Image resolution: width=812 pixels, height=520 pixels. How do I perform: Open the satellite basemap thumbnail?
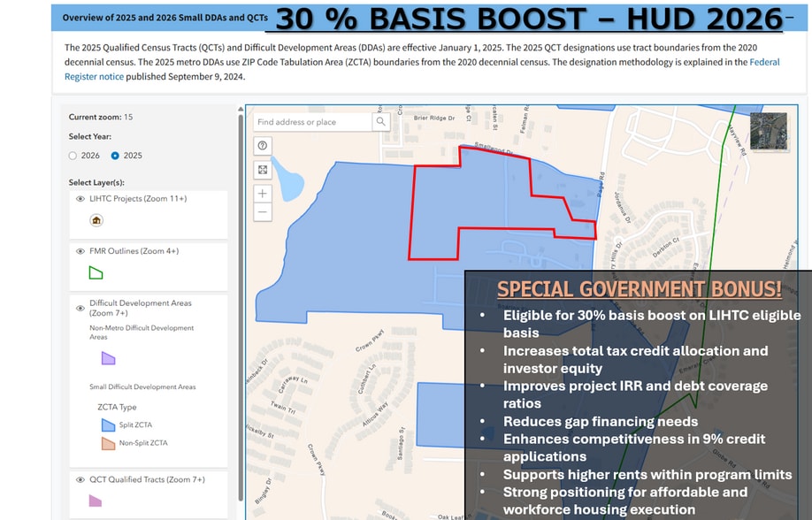tap(767, 131)
